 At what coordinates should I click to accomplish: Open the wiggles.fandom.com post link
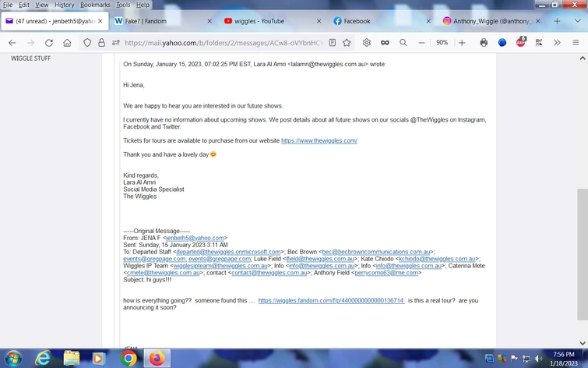332,300
